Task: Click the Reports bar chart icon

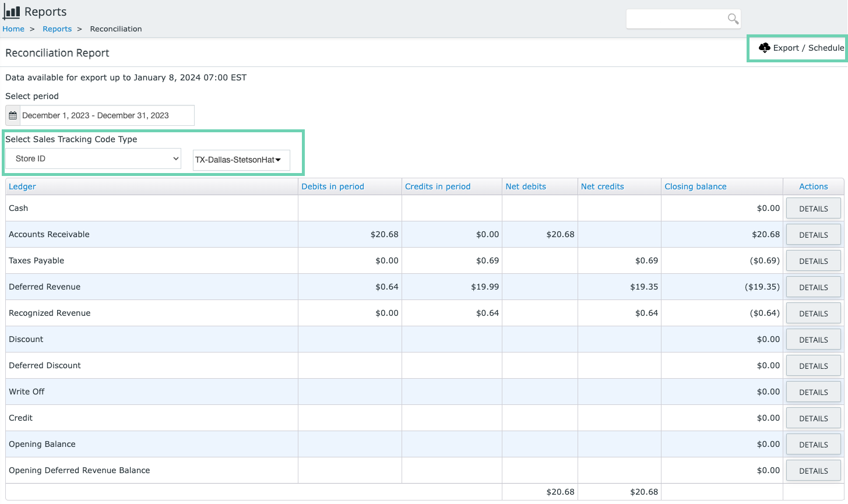Action: [12, 12]
